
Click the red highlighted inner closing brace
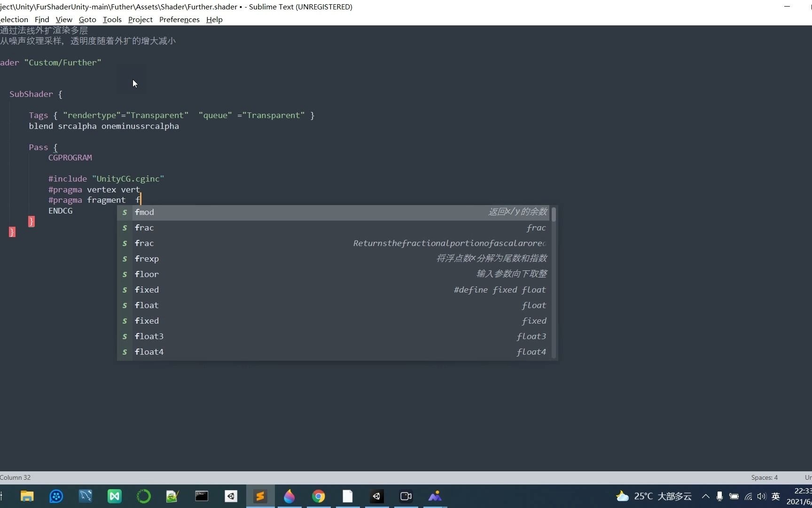coord(31,221)
